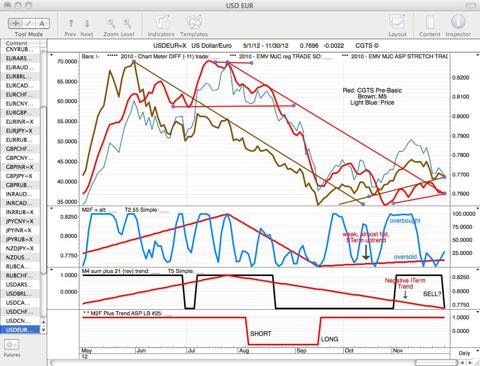Collapse the M4 sum plus 21 pane triangle

[x=52, y=270]
